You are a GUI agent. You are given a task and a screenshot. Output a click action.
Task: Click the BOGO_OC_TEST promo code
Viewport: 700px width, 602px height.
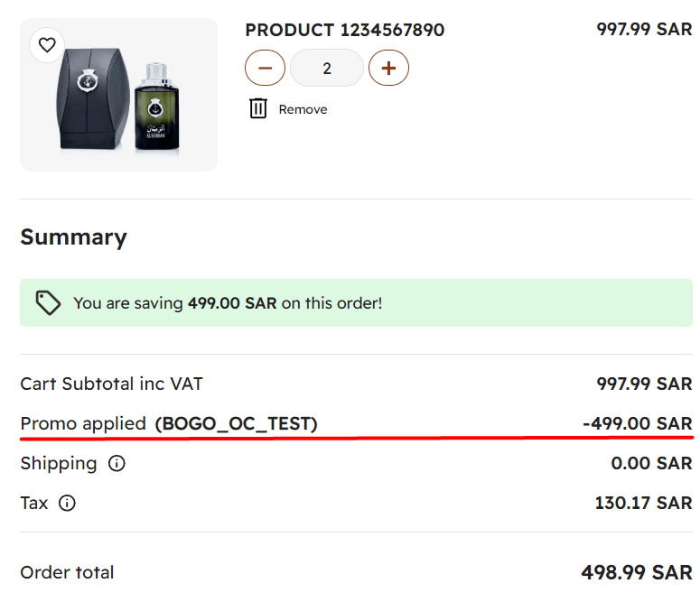pyautogui.click(x=236, y=423)
